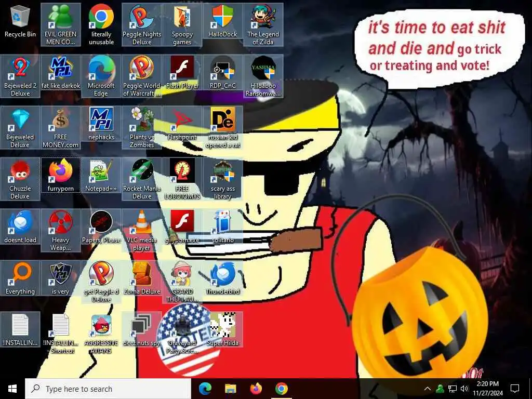Viewport: 532px width, 399px height.
Task: Open the clock showing 2:20 PM
Action: 488,389
